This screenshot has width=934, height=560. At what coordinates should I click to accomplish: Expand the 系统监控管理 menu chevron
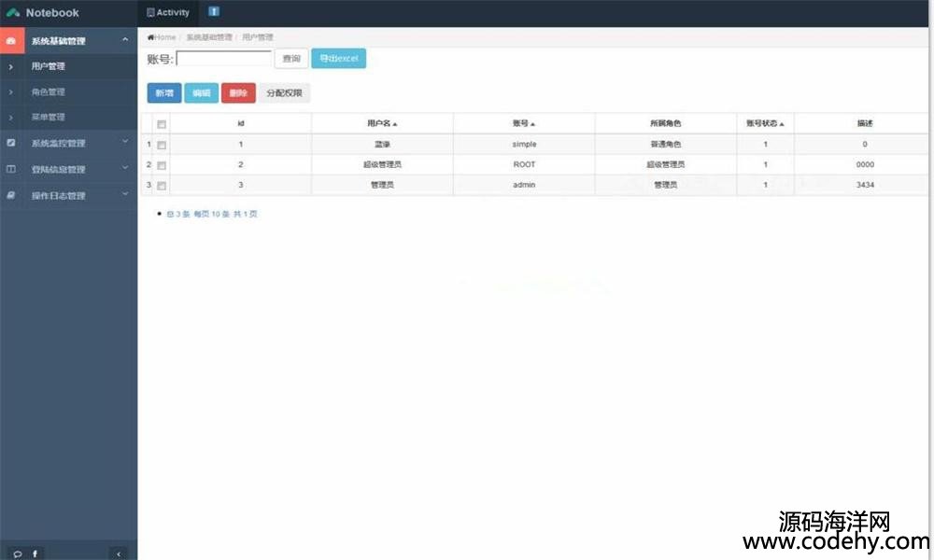(x=125, y=143)
